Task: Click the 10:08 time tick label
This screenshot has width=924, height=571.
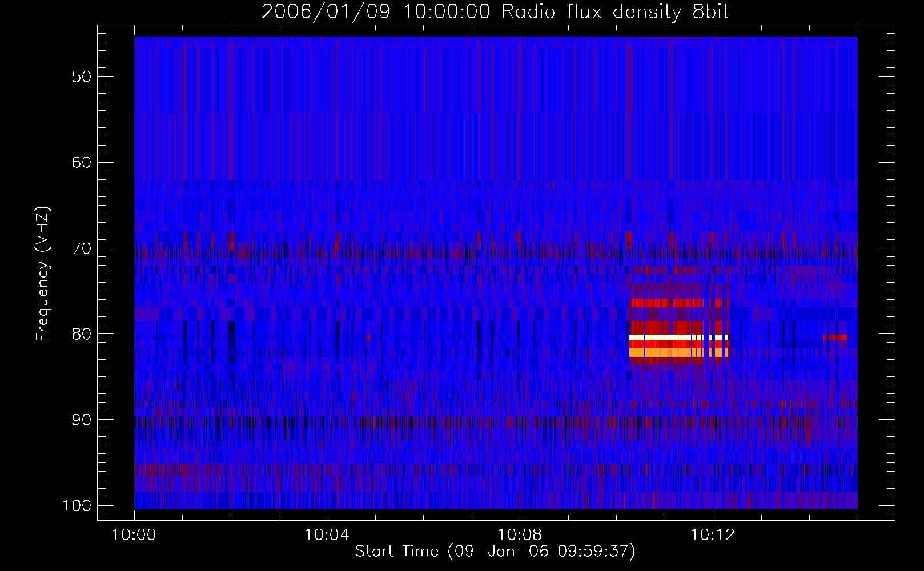Action: click(x=520, y=535)
